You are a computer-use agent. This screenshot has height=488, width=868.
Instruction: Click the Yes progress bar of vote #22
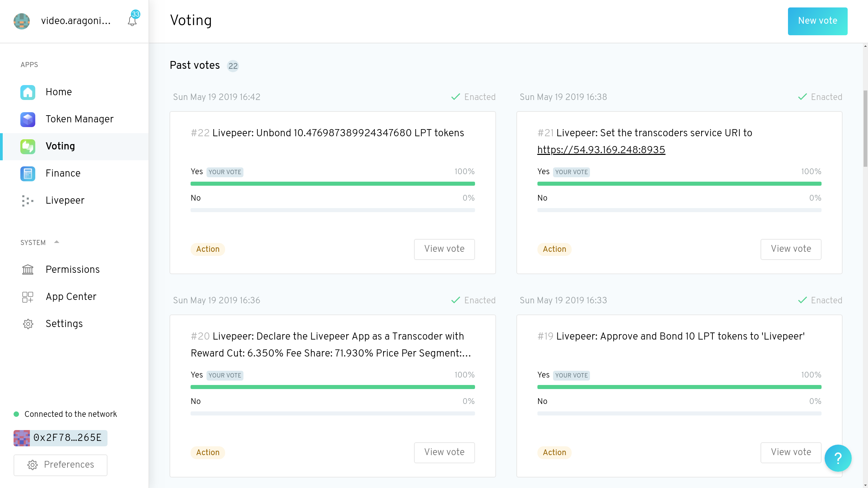point(333,184)
